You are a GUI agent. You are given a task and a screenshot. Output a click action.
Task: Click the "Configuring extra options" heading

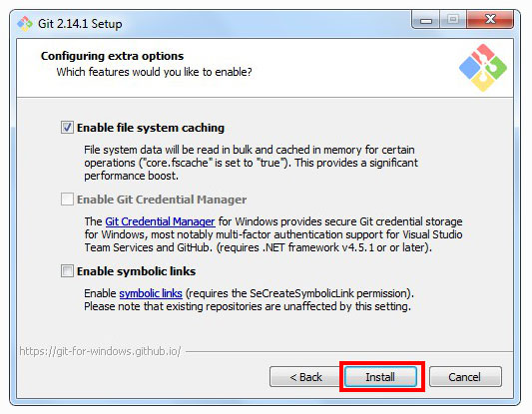tap(113, 56)
